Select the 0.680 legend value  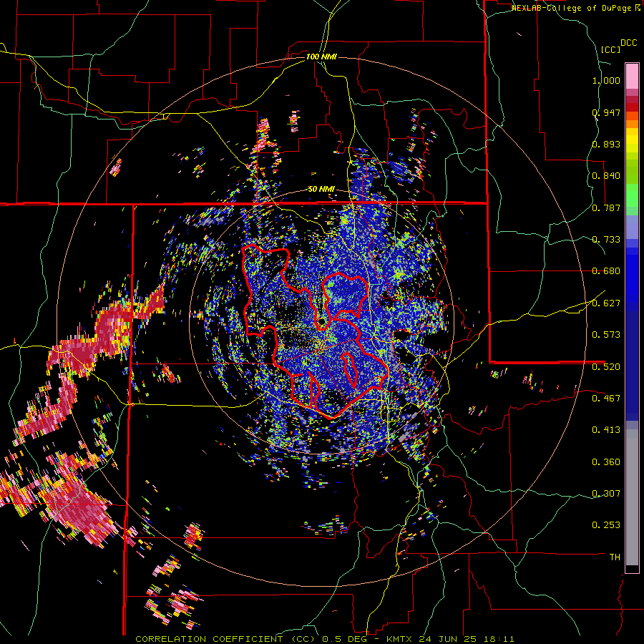606,271
